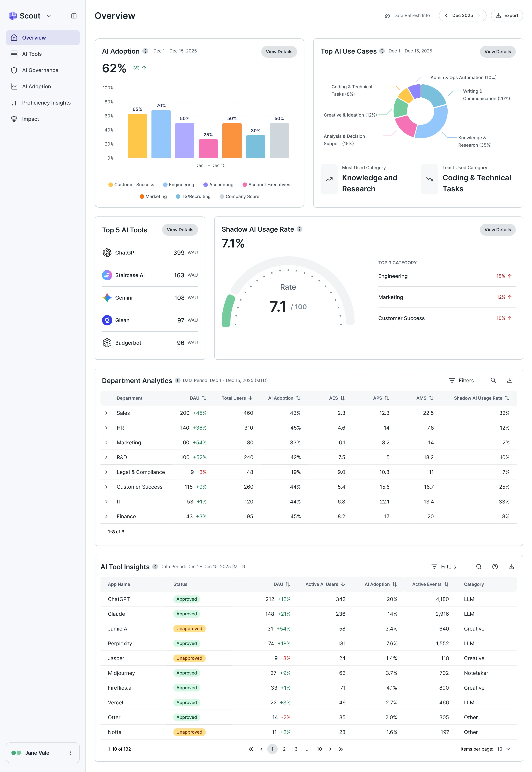Jump to last page of AI Tool Insights
The image size is (532, 772).
pyautogui.click(x=341, y=749)
